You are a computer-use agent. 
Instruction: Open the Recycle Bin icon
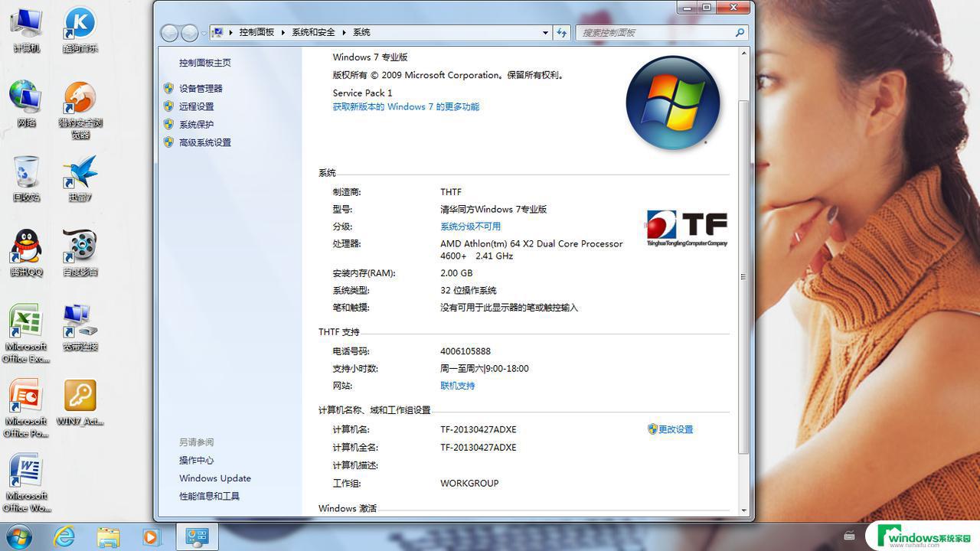point(26,179)
